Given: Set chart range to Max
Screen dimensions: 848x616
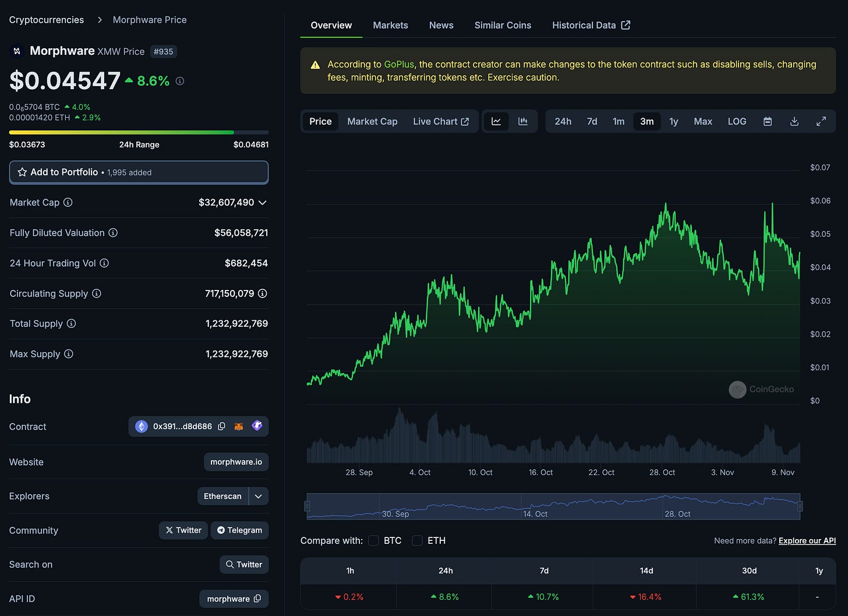Looking at the screenshot, I should [703, 121].
